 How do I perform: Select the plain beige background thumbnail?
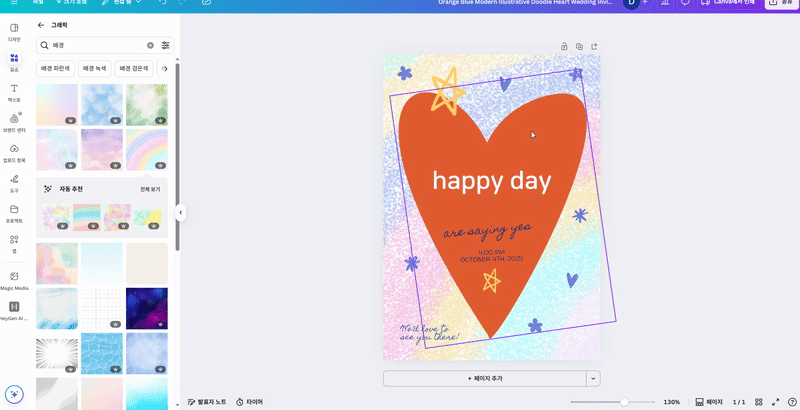[146, 263]
